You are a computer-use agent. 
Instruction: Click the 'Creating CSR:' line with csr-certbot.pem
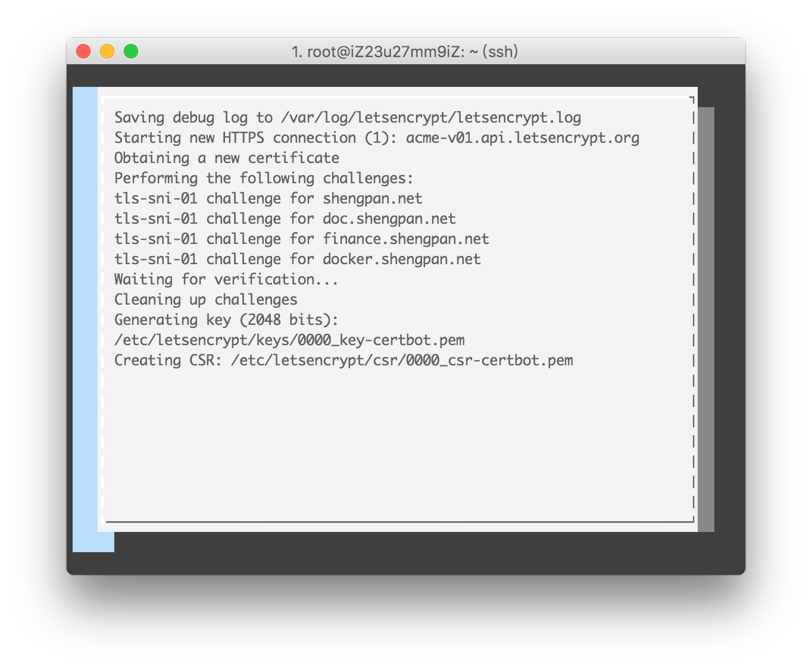(x=344, y=361)
